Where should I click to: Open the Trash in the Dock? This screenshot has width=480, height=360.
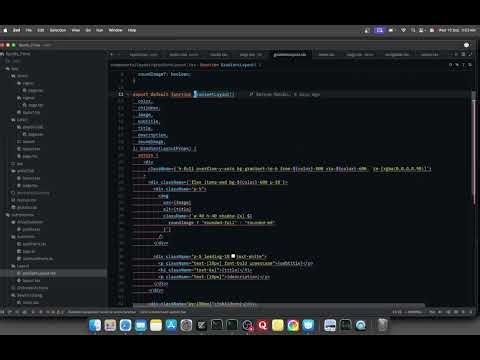383,325
